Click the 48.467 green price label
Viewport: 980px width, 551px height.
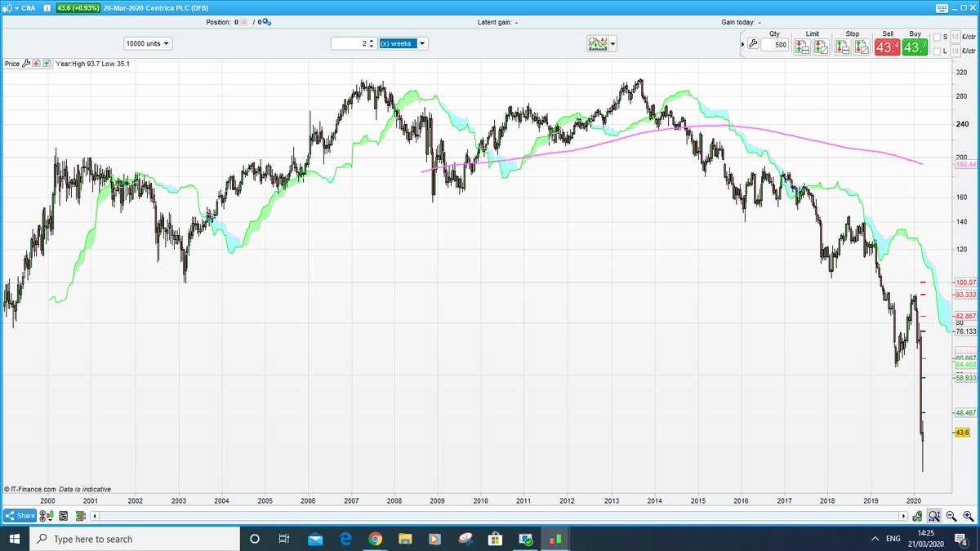click(966, 413)
